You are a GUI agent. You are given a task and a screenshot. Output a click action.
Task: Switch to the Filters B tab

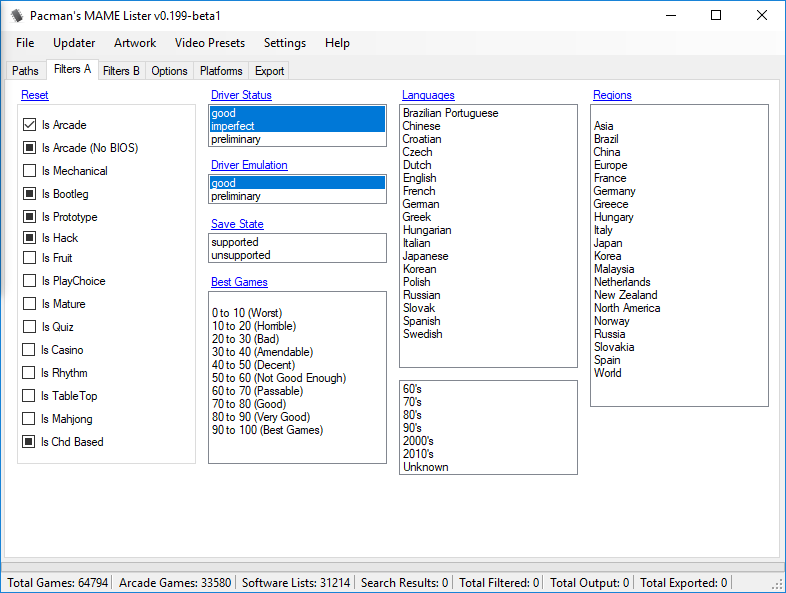(x=121, y=71)
